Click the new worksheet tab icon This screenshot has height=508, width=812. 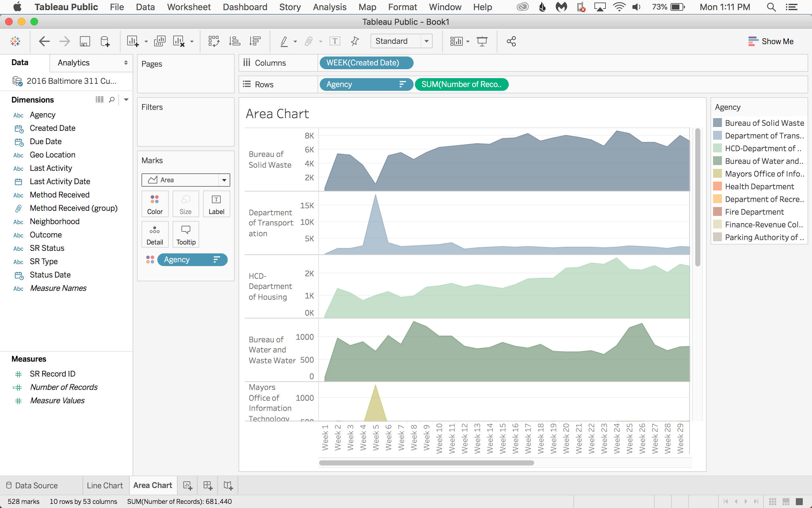click(187, 485)
